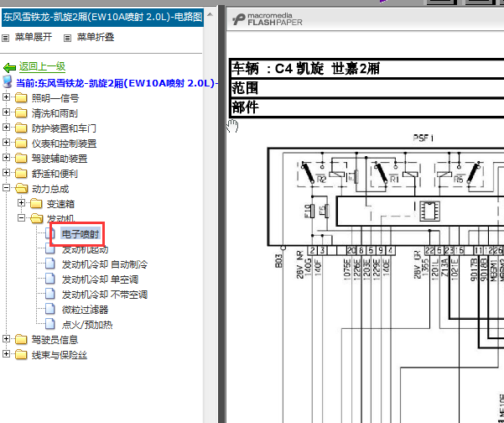This screenshot has height=423, width=504.
Task: Click the 范围 row in document header
Action: [x=366, y=88]
